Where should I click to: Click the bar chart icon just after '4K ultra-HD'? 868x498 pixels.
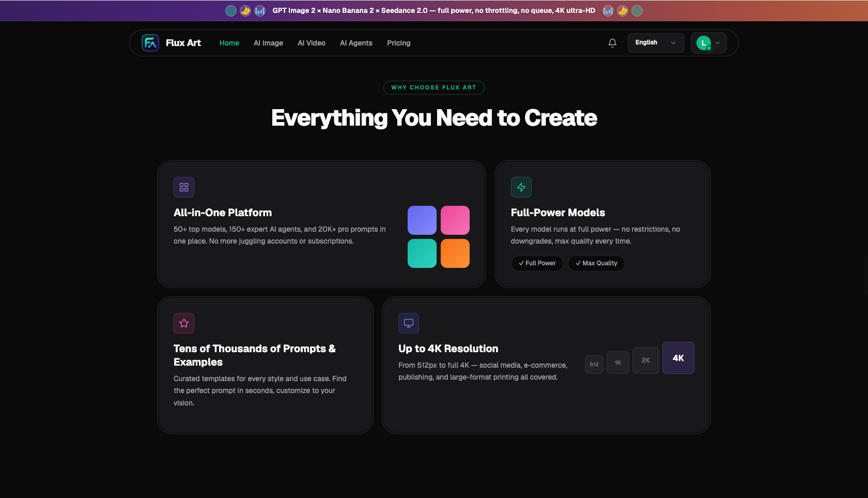pyautogui.click(x=608, y=11)
